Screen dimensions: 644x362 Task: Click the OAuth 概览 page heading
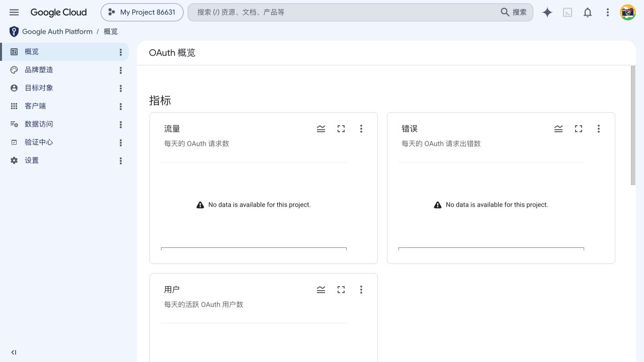click(x=172, y=53)
